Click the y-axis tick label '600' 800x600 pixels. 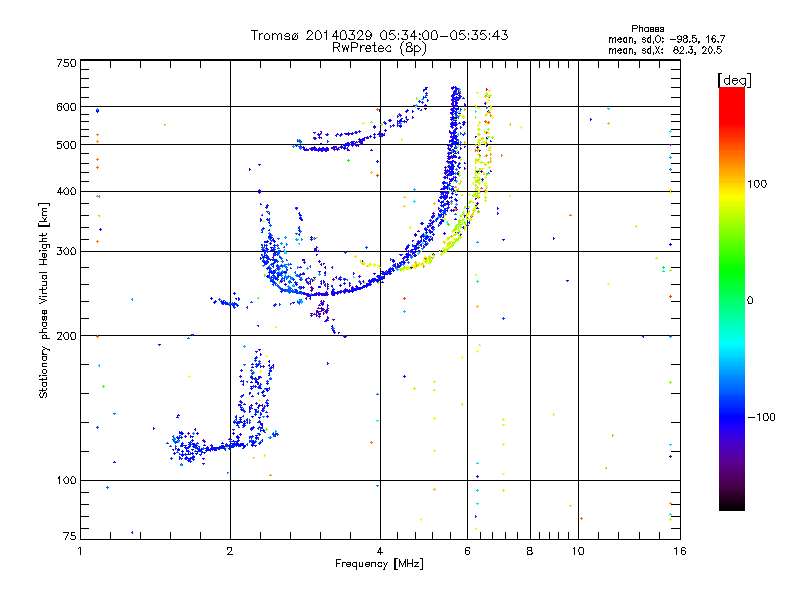point(66,107)
